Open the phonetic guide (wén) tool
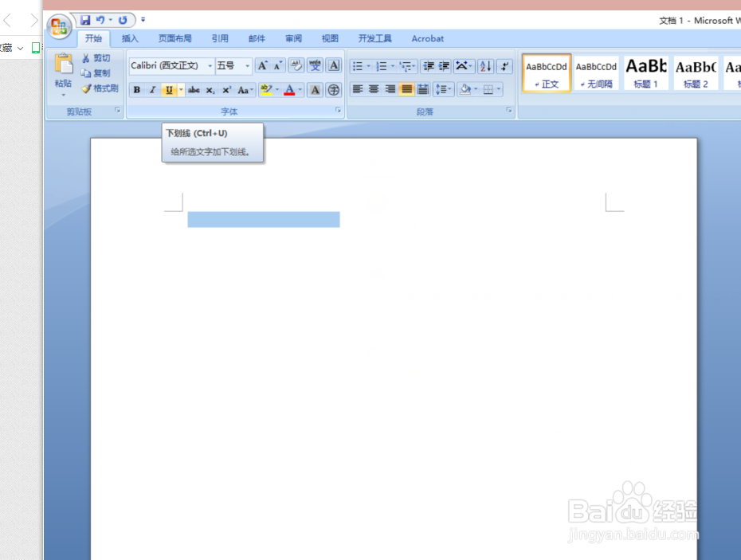 click(315, 65)
